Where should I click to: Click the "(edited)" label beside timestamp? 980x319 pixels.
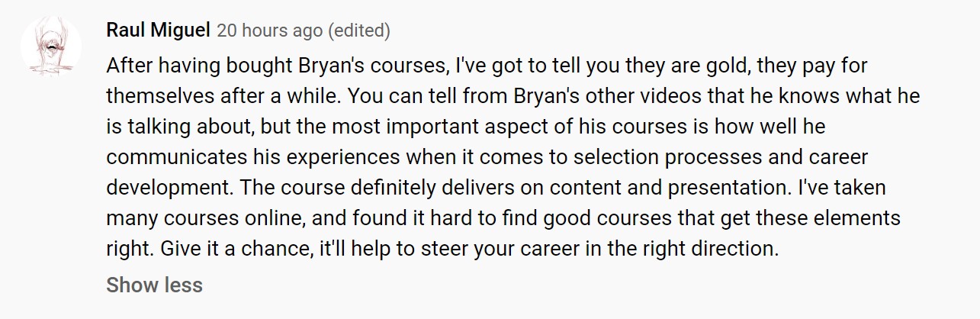pos(358,31)
